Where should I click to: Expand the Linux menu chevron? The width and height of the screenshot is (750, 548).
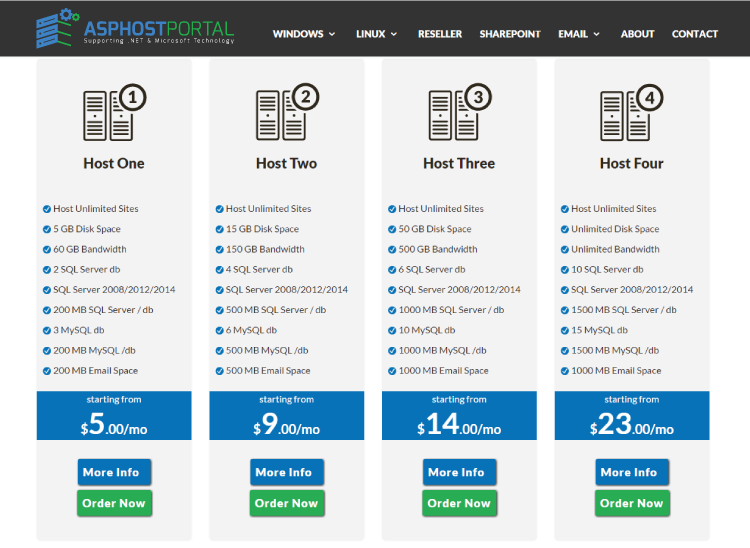(394, 34)
